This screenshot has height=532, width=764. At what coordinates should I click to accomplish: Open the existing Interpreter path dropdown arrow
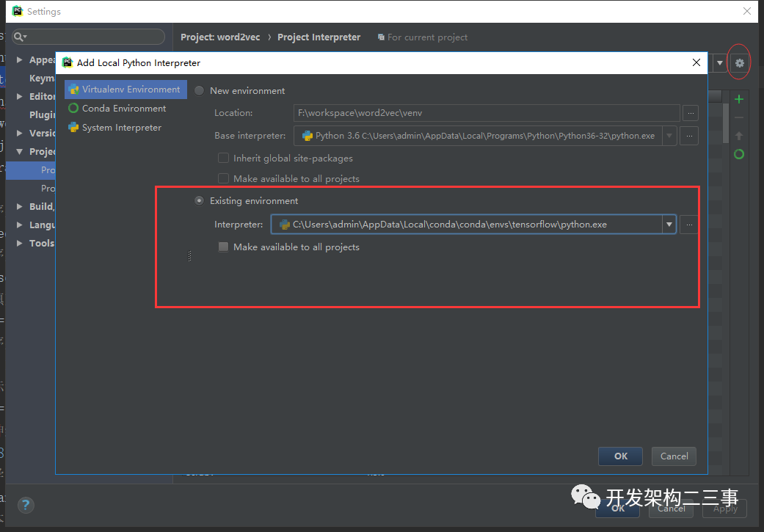point(669,225)
